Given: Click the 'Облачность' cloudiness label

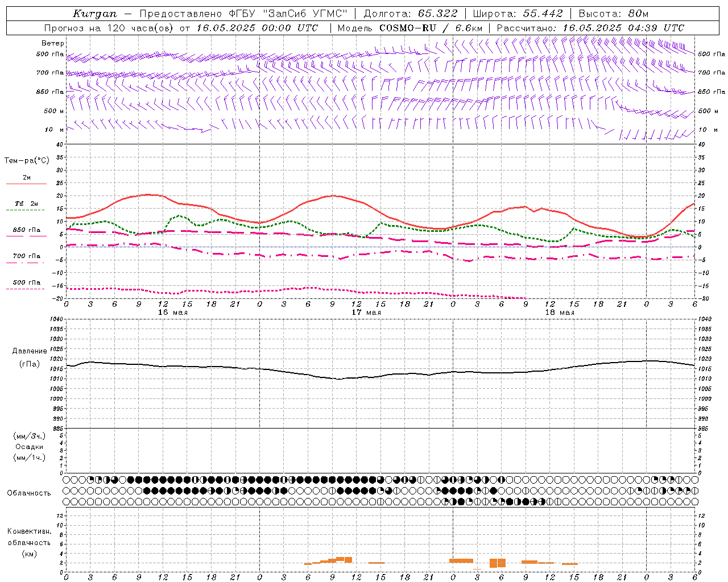Looking at the screenshot, I should [x=29, y=493].
